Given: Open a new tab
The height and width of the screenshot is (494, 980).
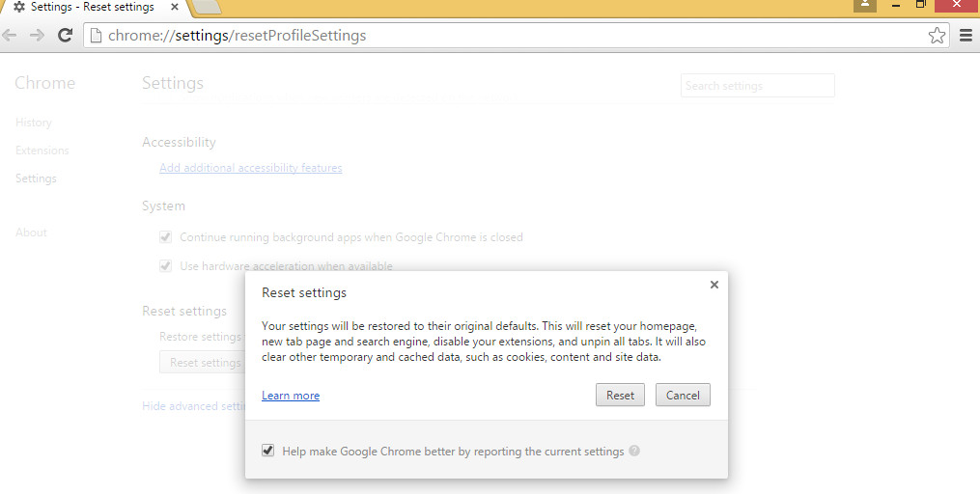Looking at the screenshot, I should point(207,7).
